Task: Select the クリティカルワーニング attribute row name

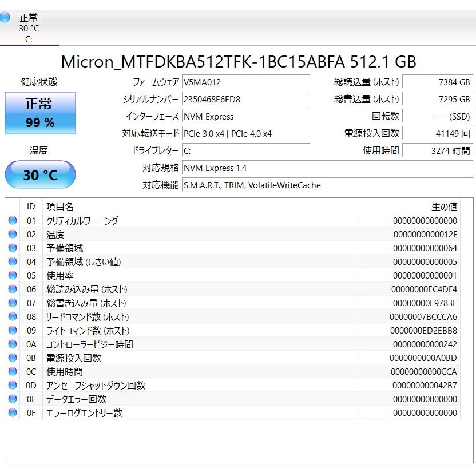Action: 82,220
